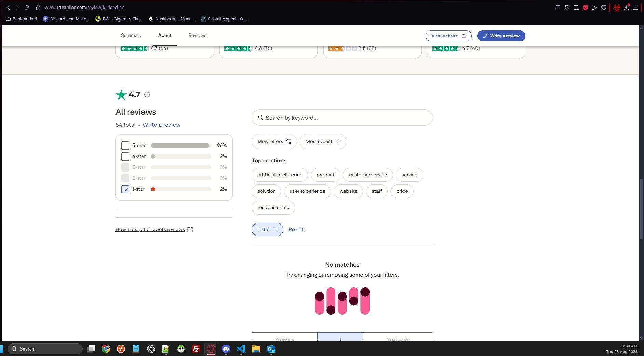
Task: Open the send/flow arrow icon
Action: click(x=594, y=8)
